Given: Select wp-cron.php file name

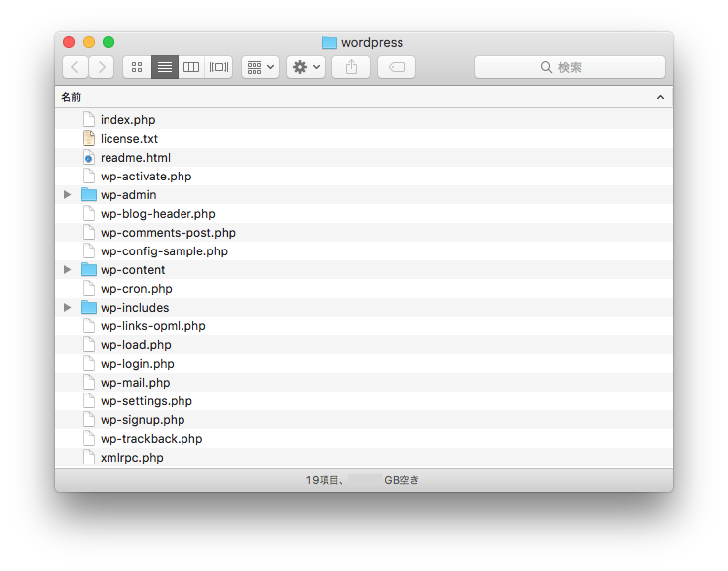Looking at the screenshot, I should [136, 289].
